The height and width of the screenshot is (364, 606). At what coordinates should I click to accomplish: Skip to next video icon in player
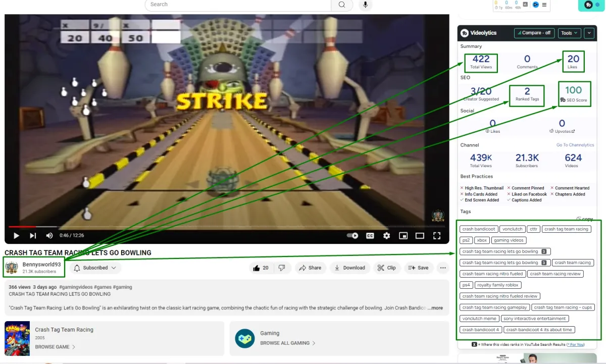point(33,235)
